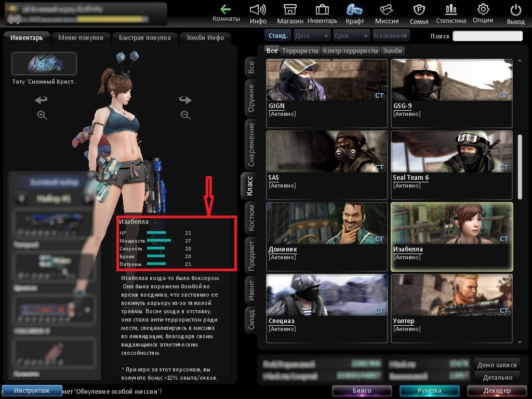Open Опции gear icon
Viewport: 532px width, 399px height.
click(x=483, y=14)
